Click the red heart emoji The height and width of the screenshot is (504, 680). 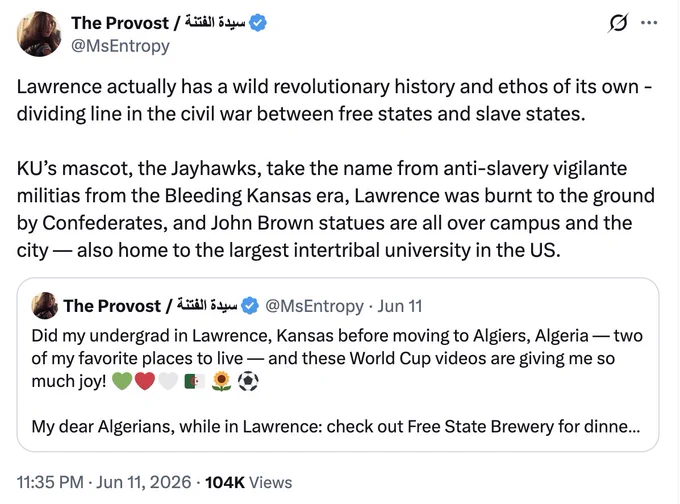(x=145, y=381)
